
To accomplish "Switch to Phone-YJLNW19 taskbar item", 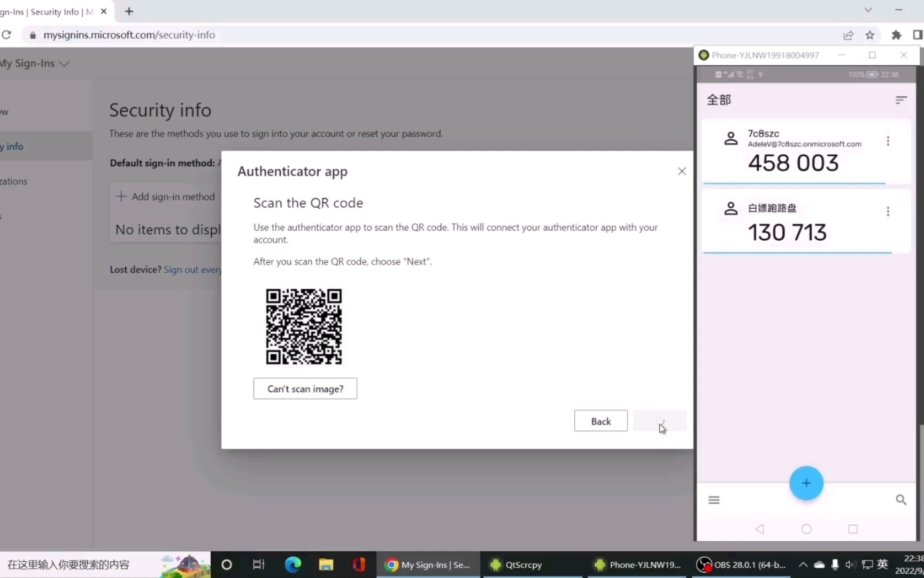I will pos(636,565).
